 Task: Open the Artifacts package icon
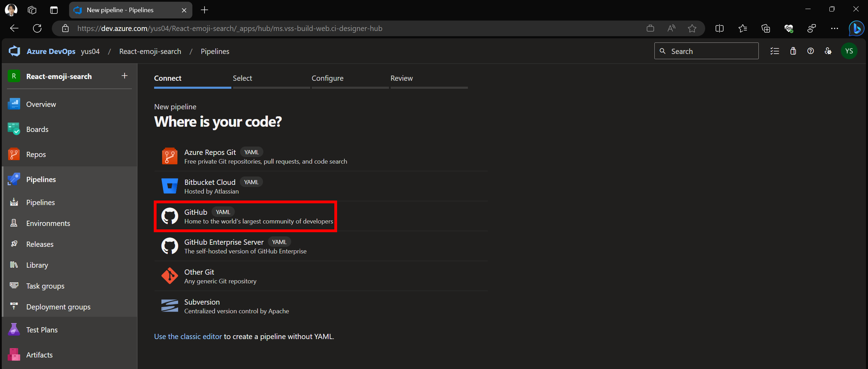pyautogui.click(x=14, y=355)
